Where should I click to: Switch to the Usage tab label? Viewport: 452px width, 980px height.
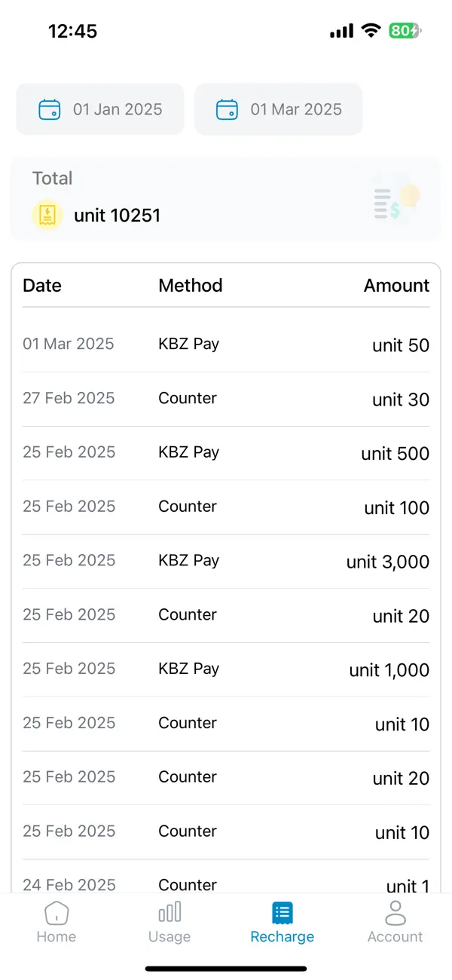(169, 937)
